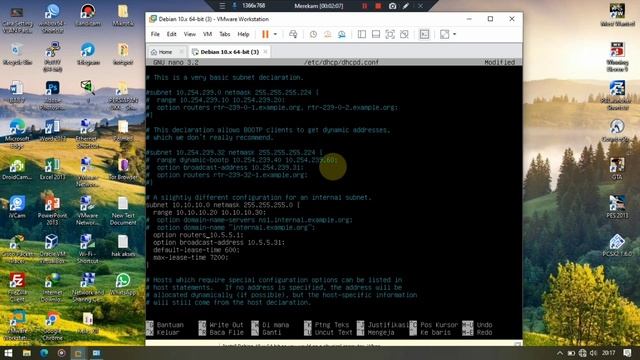640x360 pixels.
Task: Open the snapshot manager icon
Action: click(342, 34)
